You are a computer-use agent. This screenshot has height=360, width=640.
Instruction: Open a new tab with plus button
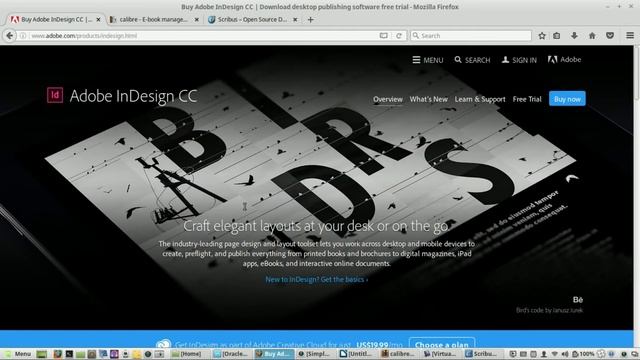[311, 20]
